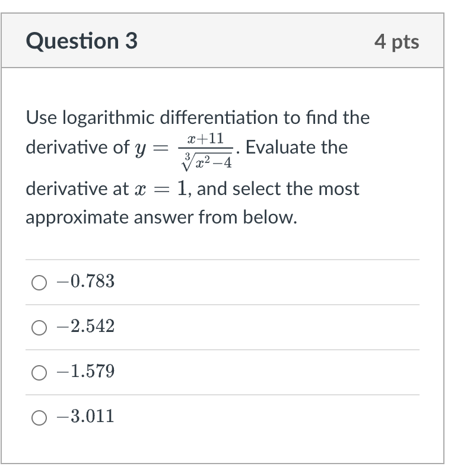Click the variable x equals 1 text
Viewport: 451px width, 476px height.
coord(156,189)
